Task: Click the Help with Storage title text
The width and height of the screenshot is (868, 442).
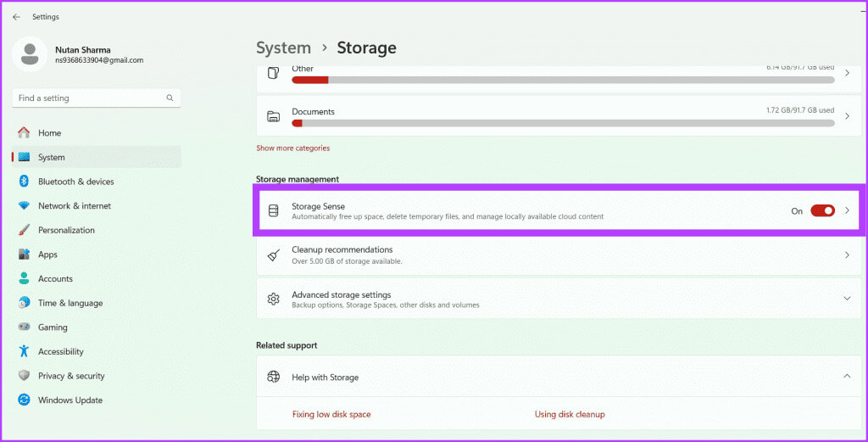Action: [325, 378]
